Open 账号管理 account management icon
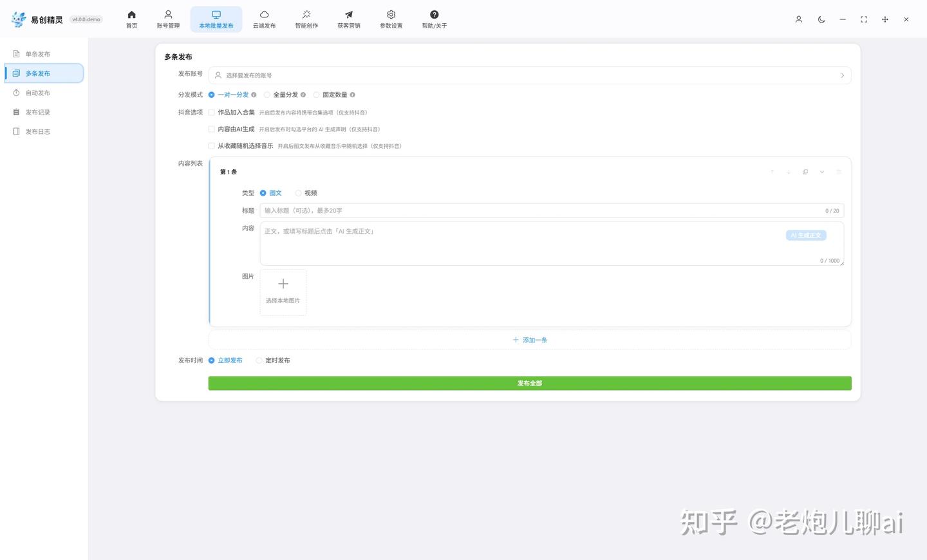The height and width of the screenshot is (560, 927). [168, 15]
